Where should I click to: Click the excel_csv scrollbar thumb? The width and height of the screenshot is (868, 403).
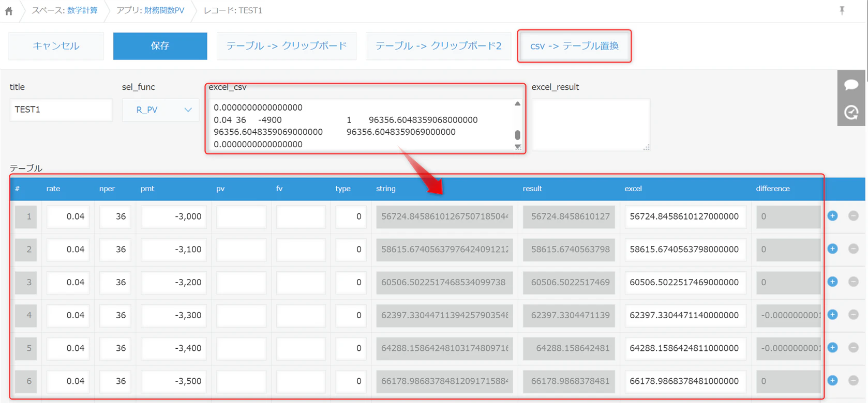coord(517,135)
